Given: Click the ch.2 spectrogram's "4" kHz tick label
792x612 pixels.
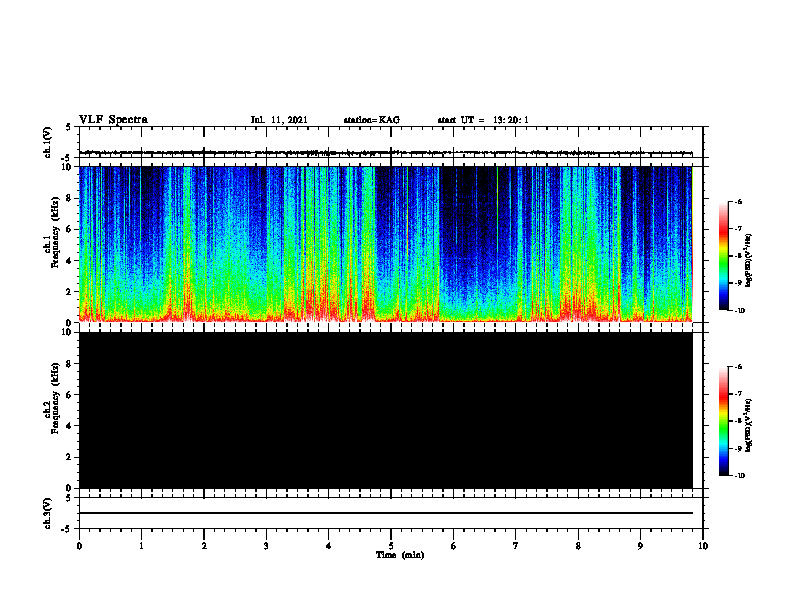Looking at the screenshot, I should tap(69, 426).
